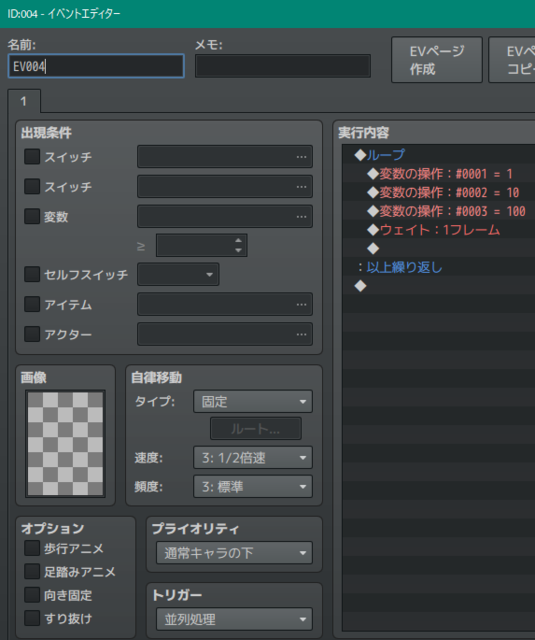This screenshot has height=640, width=535.
Task: Enable the アイテム condition checkbox
Action: (32, 304)
